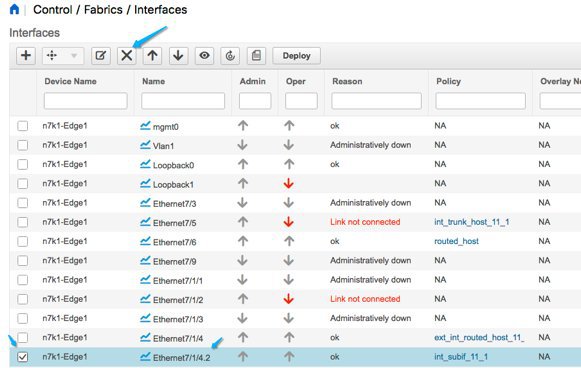Uncheck the Ethernet7/1/4.2 row checkbox
Screen dimensions: 581x368
[23, 357]
